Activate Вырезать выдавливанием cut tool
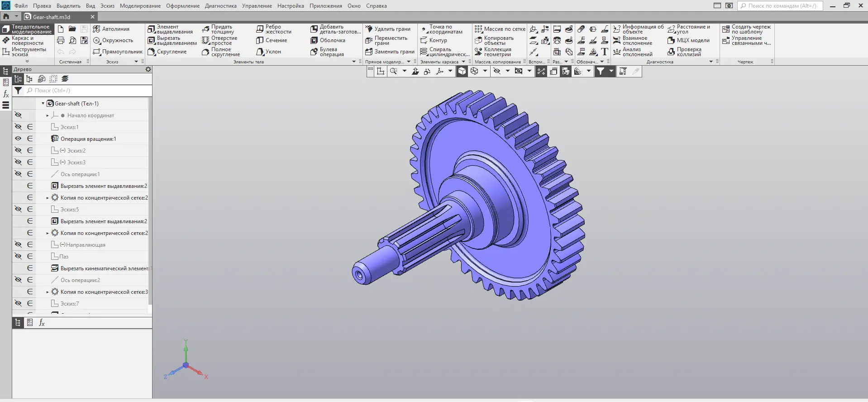 click(x=172, y=40)
